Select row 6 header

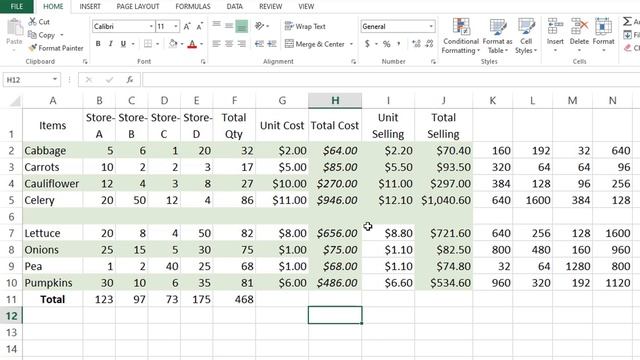(11, 217)
